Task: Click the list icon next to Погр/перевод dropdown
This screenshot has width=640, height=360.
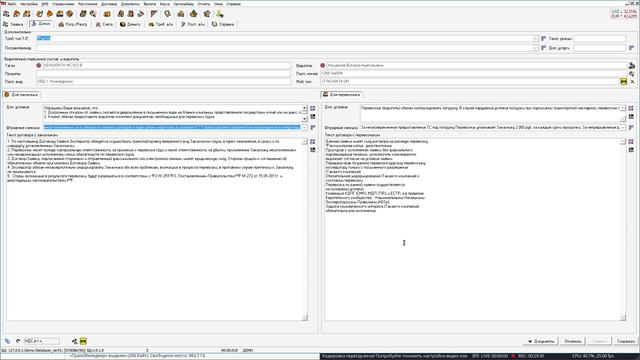Action: tap(543, 48)
